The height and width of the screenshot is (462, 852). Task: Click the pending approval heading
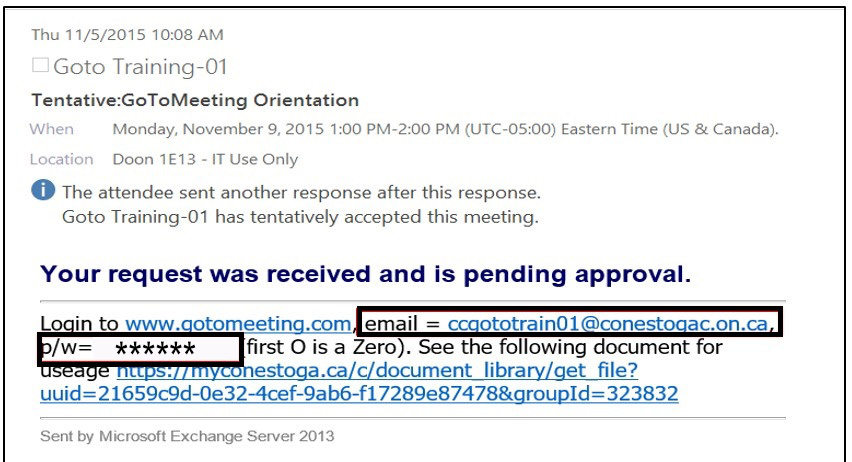[x=366, y=274]
